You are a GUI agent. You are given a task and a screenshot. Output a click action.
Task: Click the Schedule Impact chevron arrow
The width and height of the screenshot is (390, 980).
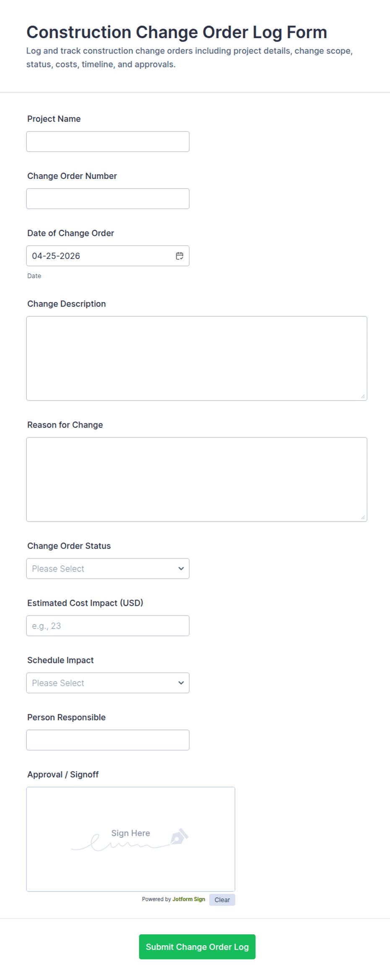pyautogui.click(x=181, y=683)
